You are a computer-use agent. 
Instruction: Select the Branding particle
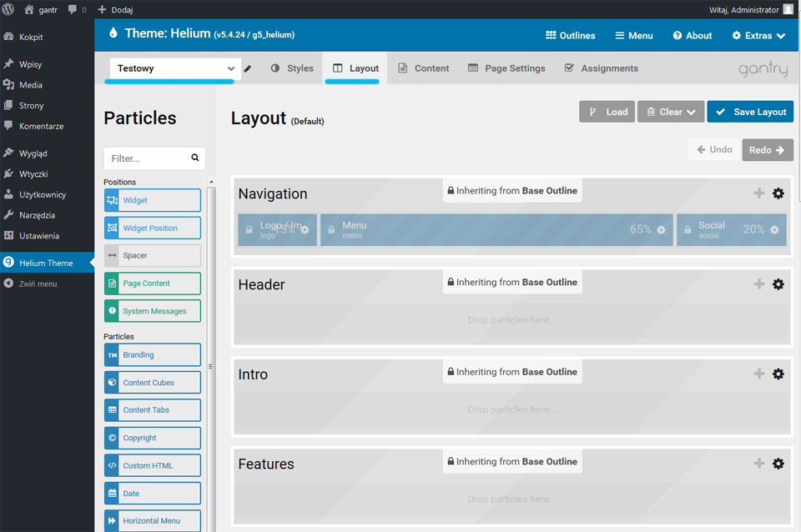[x=152, y=355]
